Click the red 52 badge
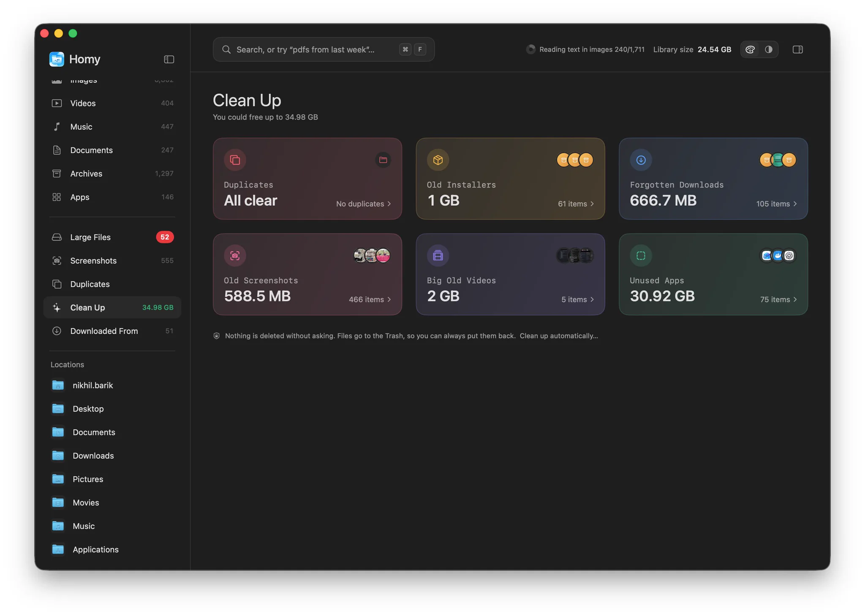This screenshot has width=865, height=616. [165, 237]
